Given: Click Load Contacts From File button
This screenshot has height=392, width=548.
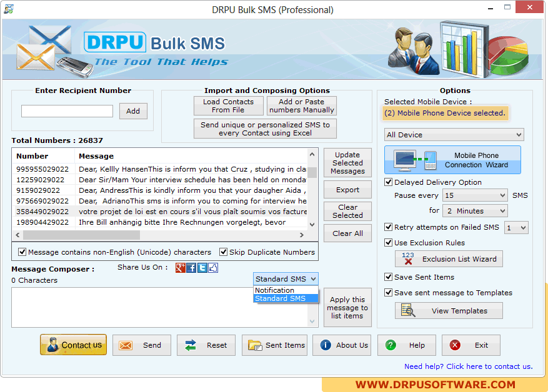Looking at the screenshot, I should [x=229, y=105].
